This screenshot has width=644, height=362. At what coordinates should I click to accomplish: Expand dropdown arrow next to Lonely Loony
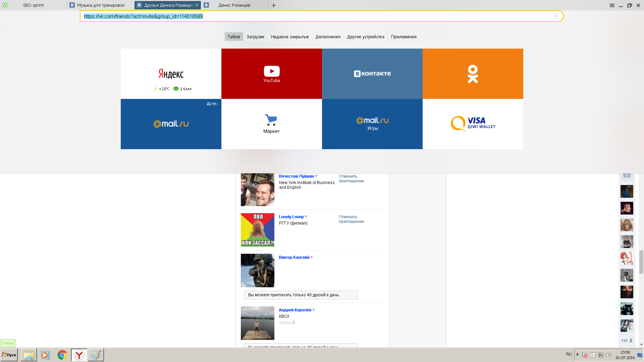[x=306, y=217]
